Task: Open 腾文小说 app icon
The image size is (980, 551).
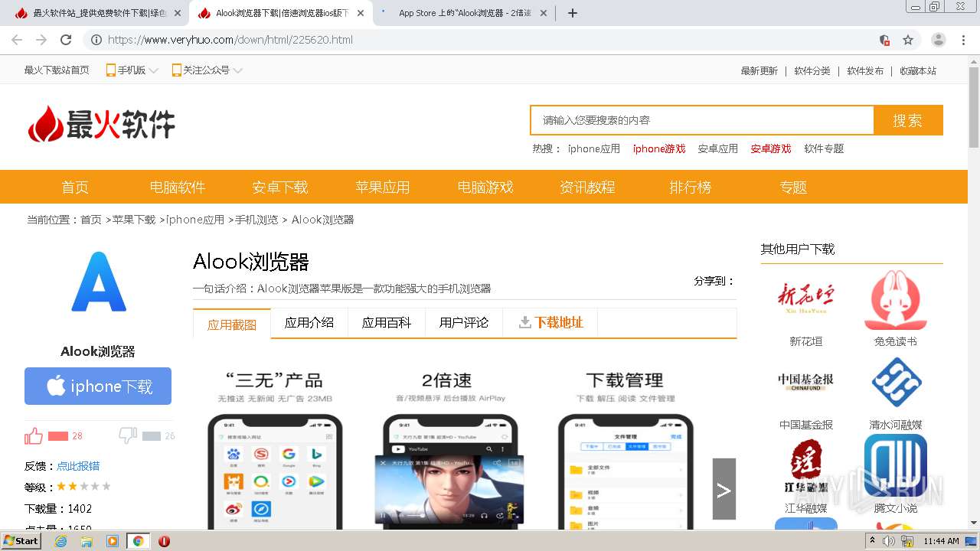Action: (895, 465)
